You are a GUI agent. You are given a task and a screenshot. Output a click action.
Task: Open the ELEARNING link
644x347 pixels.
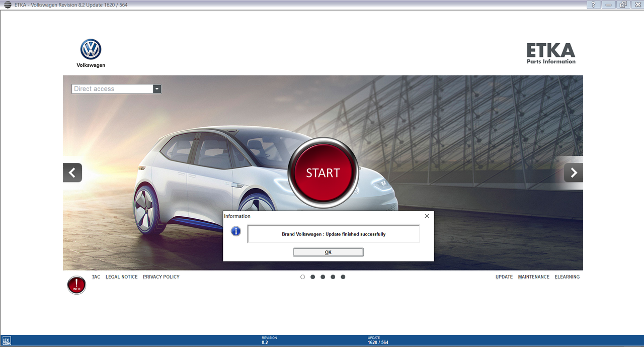tap(567, 277)
